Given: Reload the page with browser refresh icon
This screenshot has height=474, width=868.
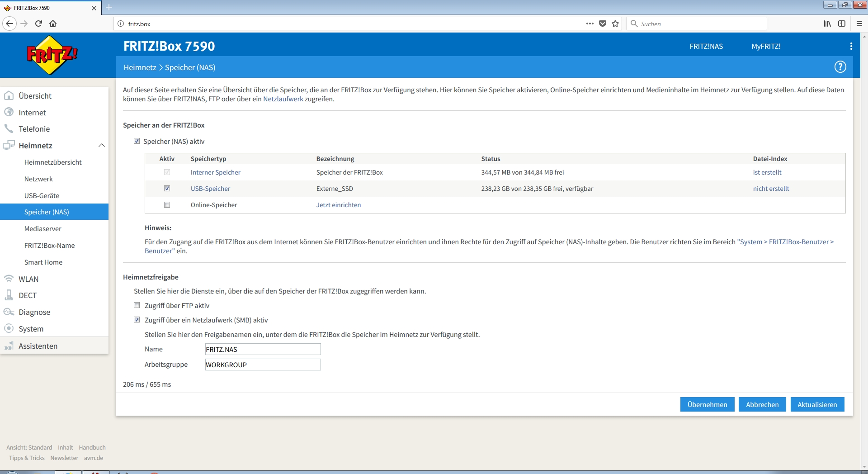Looking at the screenshot, I should 38,24.
